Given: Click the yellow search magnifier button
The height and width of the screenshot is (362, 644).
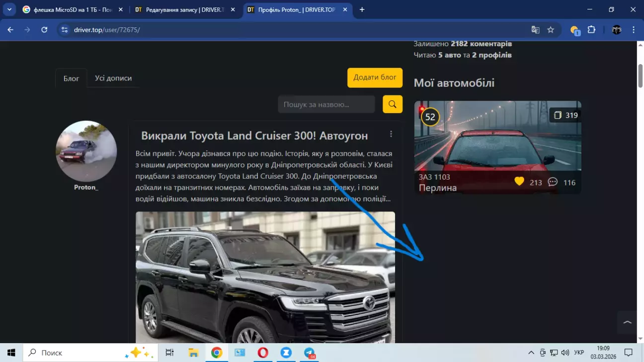Looking at the screenshot, I should [392, 104].
